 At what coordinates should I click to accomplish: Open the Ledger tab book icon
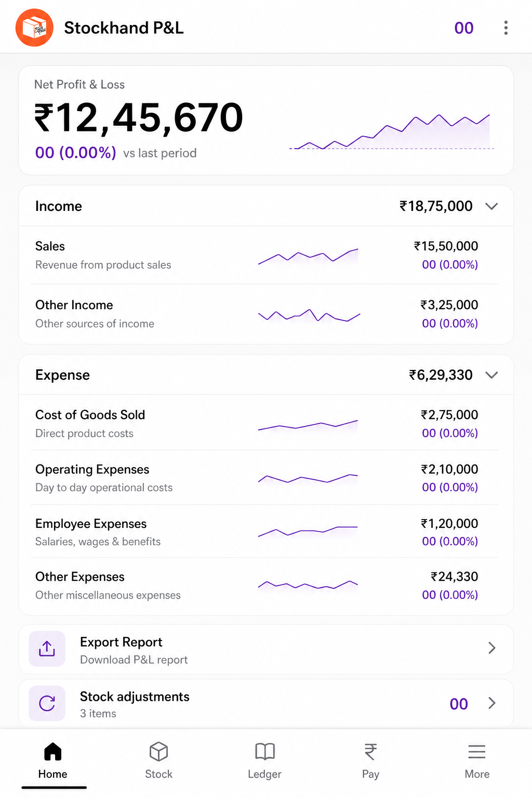click(x=265, y=751)
